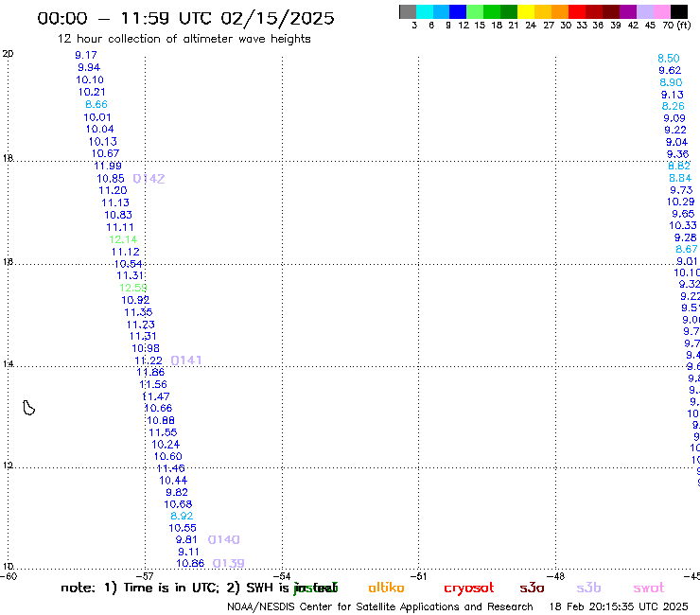Click the swot satellite label
This screenshot has height=615, width=700.
649,588
